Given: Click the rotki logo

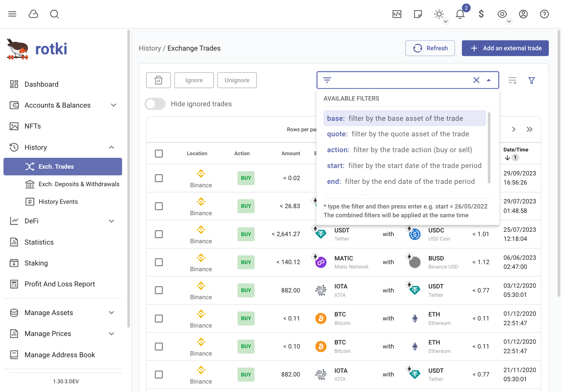Looking at the screenshot, I should click(37, 49).
